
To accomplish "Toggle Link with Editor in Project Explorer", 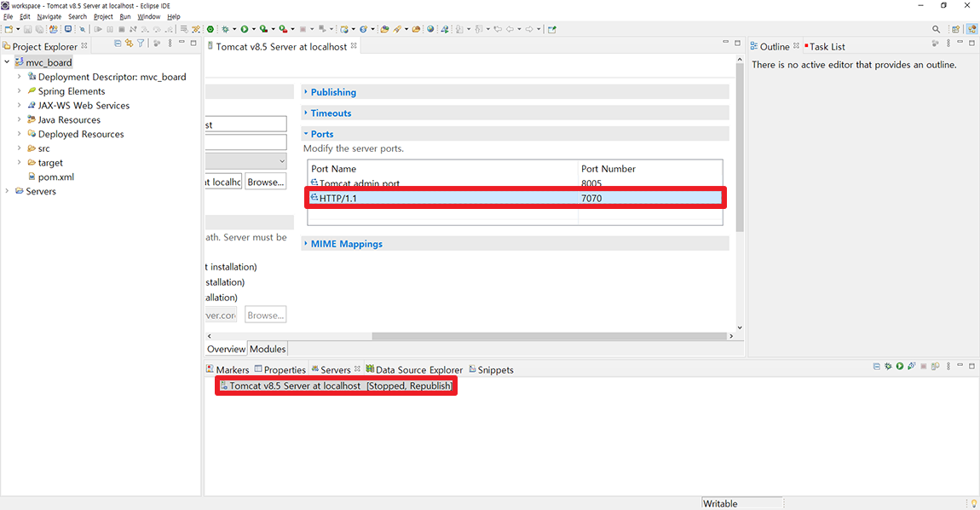I will 129,43.
